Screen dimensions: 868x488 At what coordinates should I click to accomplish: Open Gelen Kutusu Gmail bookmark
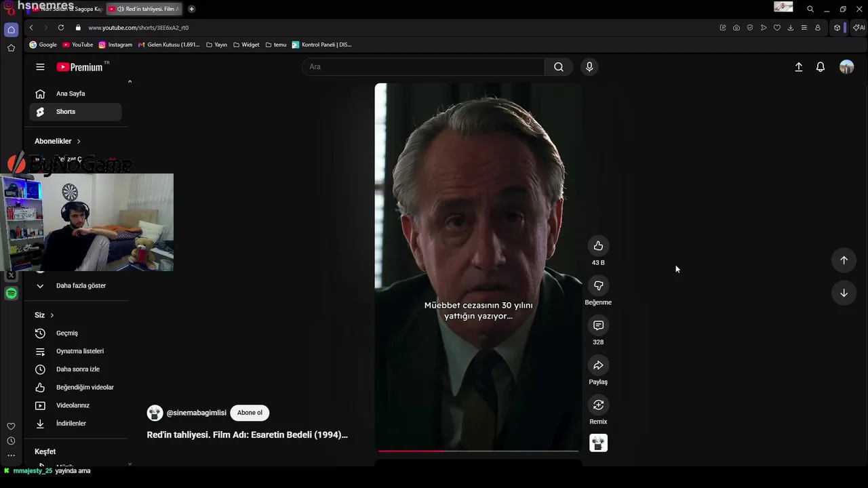(x=169, y=45)
